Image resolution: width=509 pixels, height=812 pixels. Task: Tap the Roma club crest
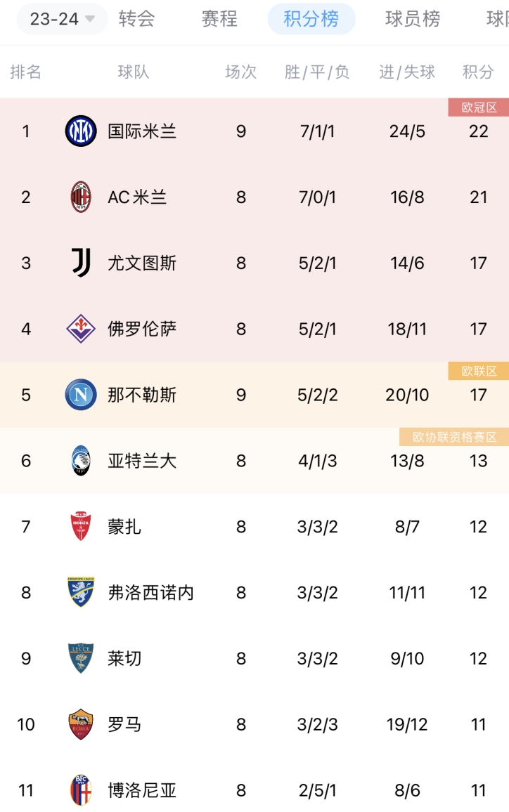pyautogui.click(x=81, y=724)
